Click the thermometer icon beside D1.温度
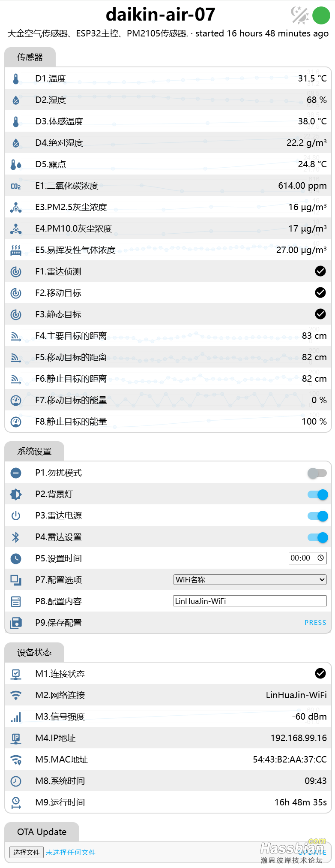 click(16, 79)
